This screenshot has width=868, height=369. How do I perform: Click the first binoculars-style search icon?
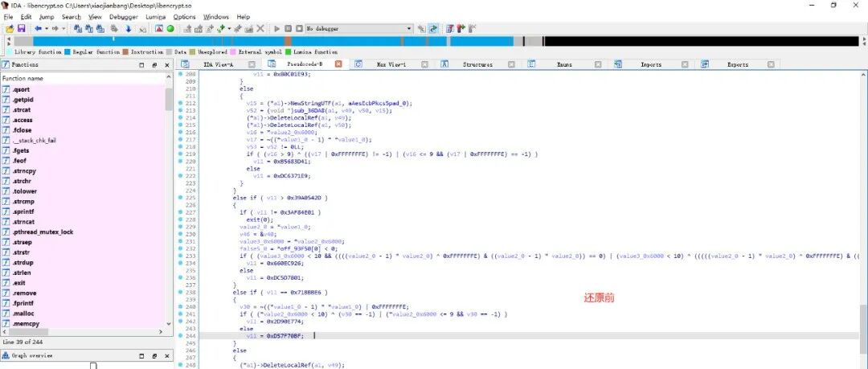coord(77,28)
